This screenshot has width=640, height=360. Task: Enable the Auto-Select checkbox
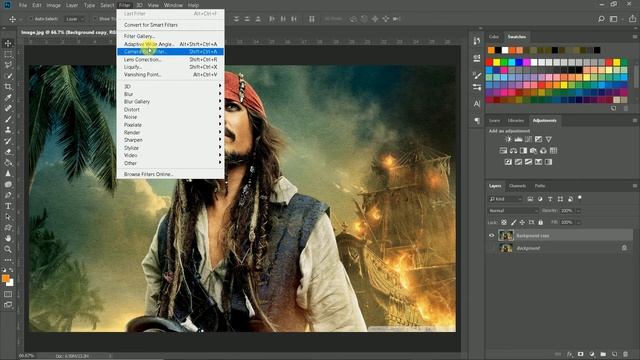pyautogui.click(x=31, y=19)
